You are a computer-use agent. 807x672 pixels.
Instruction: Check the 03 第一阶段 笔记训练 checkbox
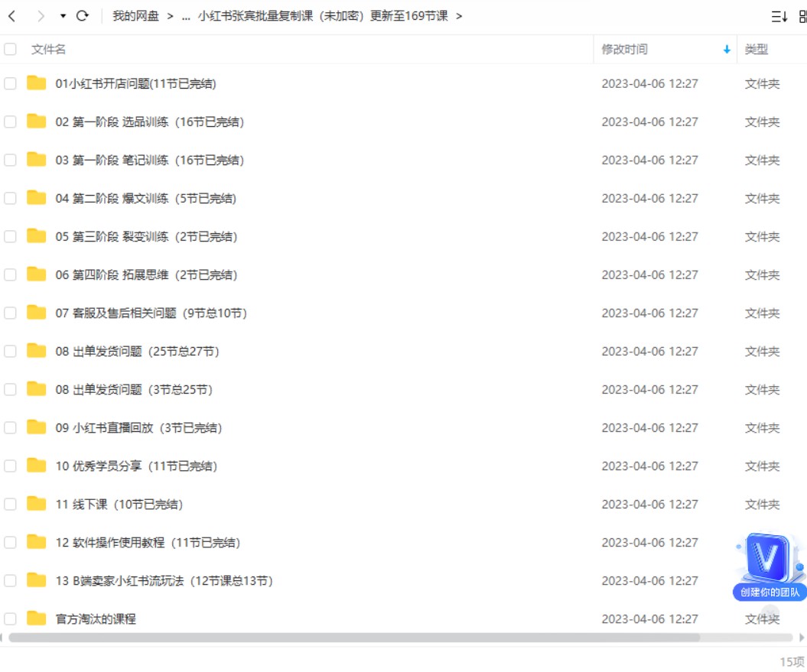pyautogui.click(x=10, y=160)
